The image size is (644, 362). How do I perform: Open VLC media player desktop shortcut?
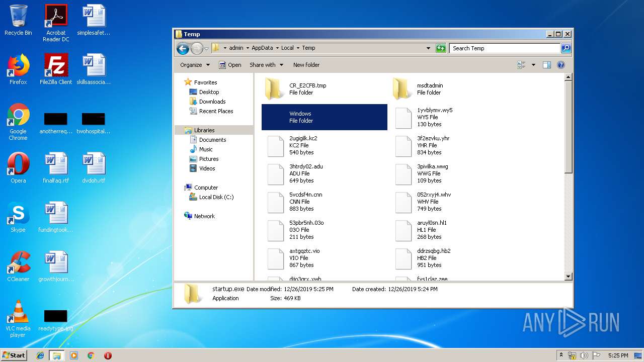[18, 319]
